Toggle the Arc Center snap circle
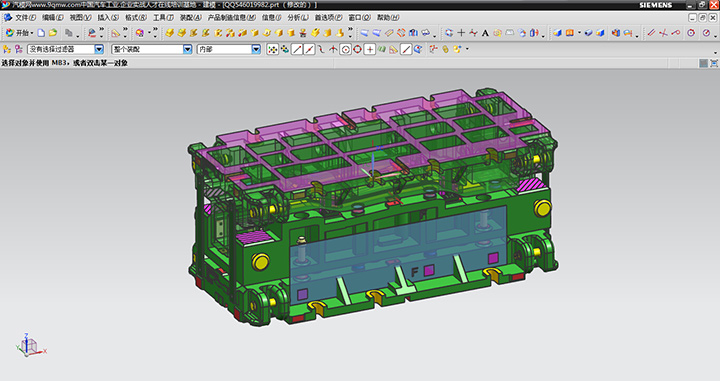This screenshot has height=381, width=720. click(x=345, y=49)
